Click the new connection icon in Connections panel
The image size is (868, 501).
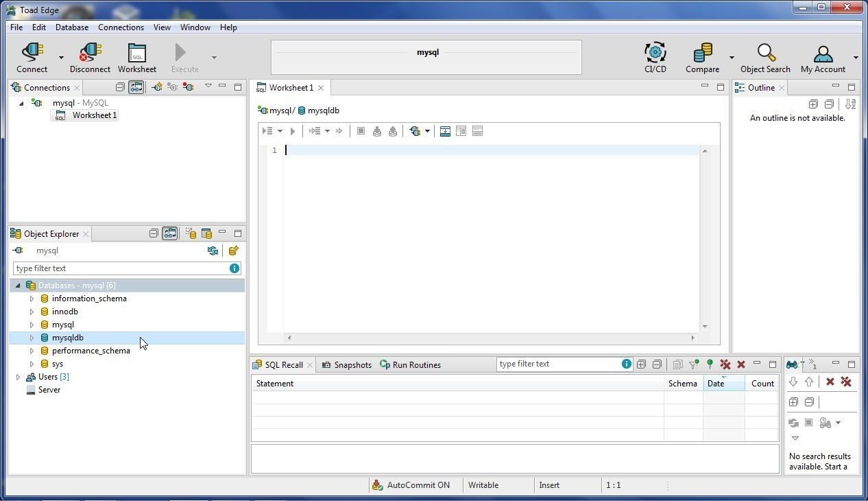pyautogui.click(x=157, y=87)
